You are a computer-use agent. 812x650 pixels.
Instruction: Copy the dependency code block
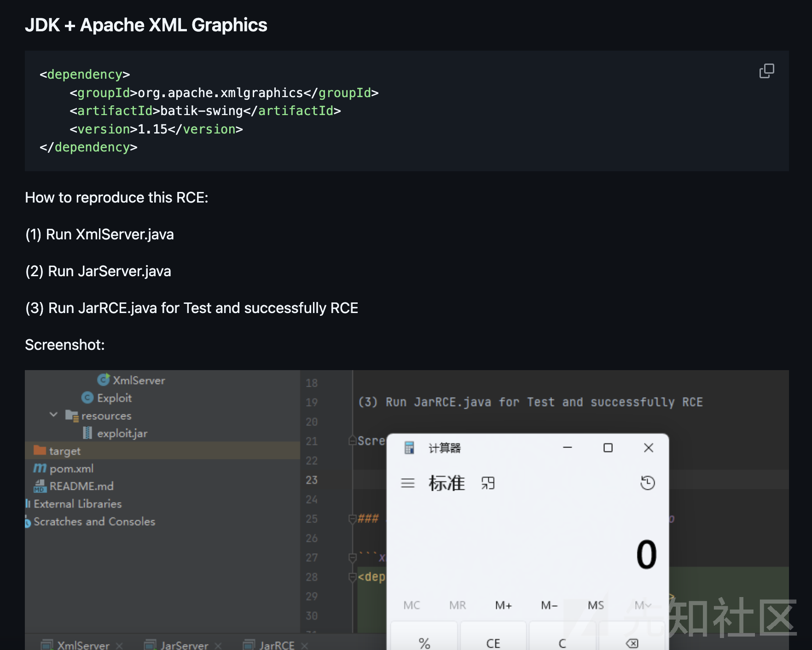pyautogui.click(x=766, y=71)
